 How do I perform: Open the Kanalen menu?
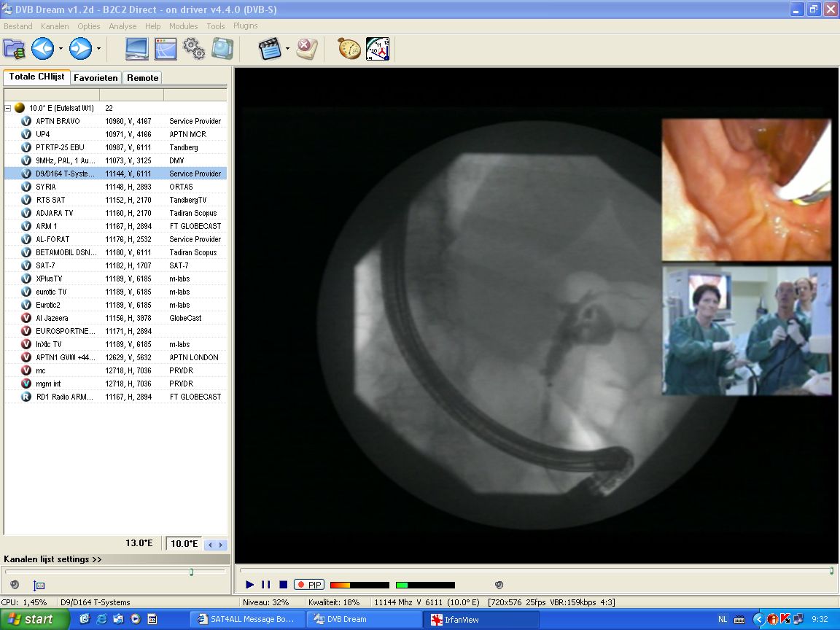click(x=55, y=26)
